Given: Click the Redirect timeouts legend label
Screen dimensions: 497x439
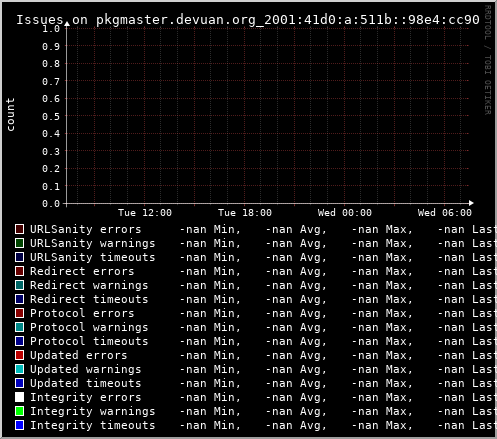Looking at the screenshot, I should coord(89,299).
